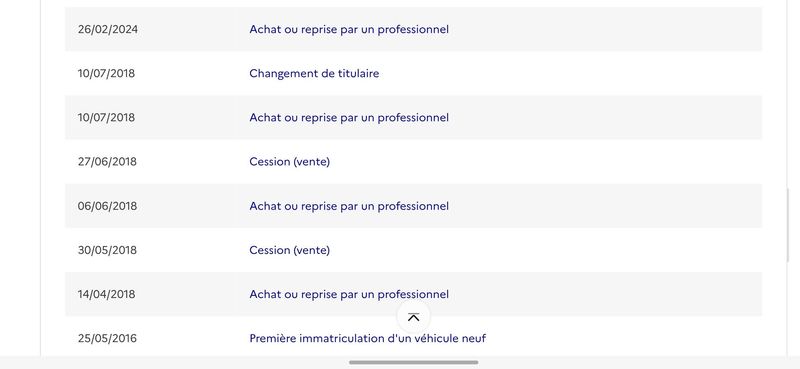Screen dimensions: 800x369
Task: Tap the bottom home indicator bar
Action: click(x=413, y=362)
